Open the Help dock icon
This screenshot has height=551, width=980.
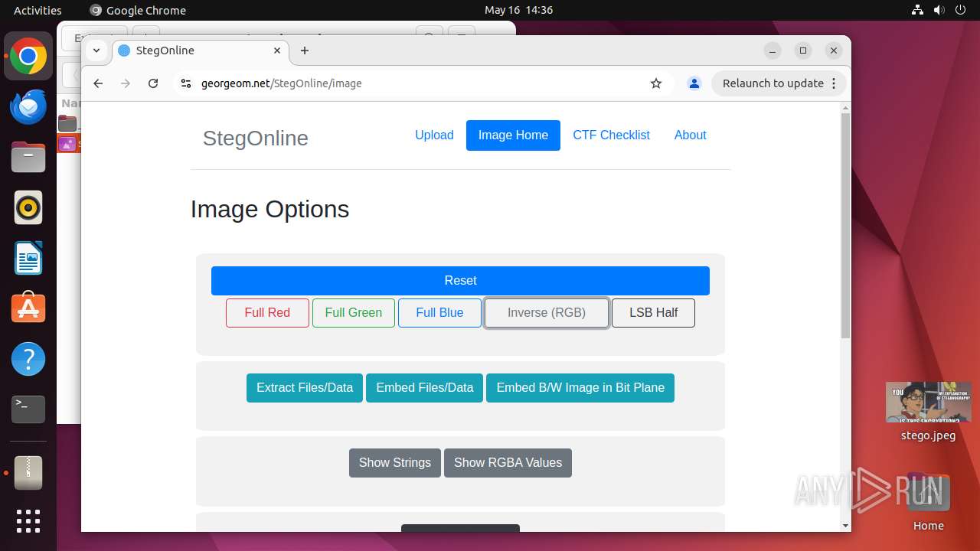tap(28, 359)
